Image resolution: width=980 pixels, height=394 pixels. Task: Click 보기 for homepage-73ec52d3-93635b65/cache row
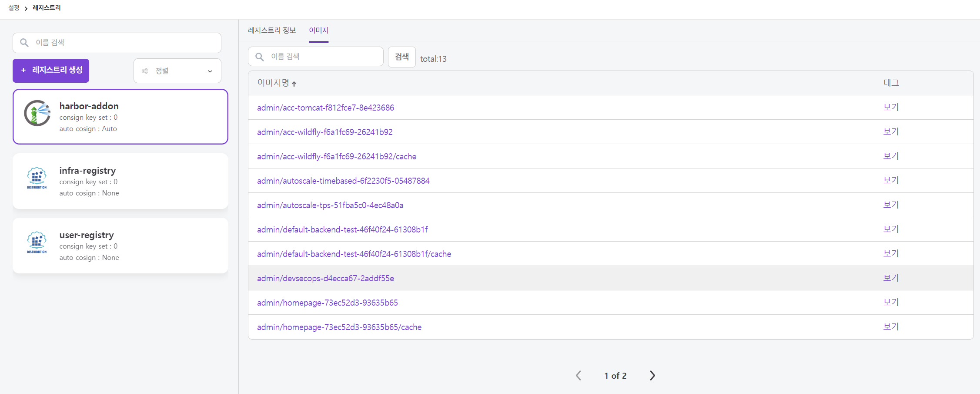pos(891,327)
